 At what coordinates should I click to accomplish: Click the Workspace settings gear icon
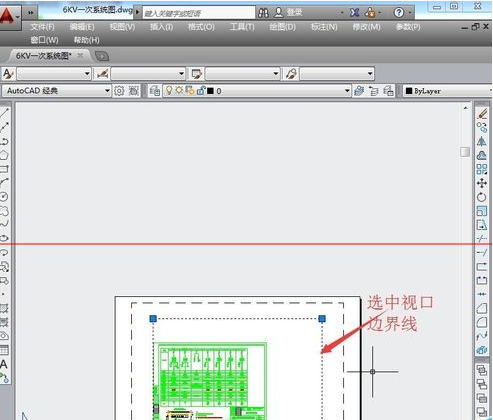(119, 91)
